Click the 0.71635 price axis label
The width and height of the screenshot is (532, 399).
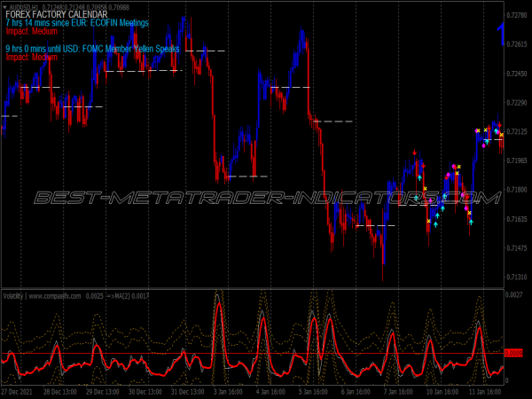[x=516, y=219]
